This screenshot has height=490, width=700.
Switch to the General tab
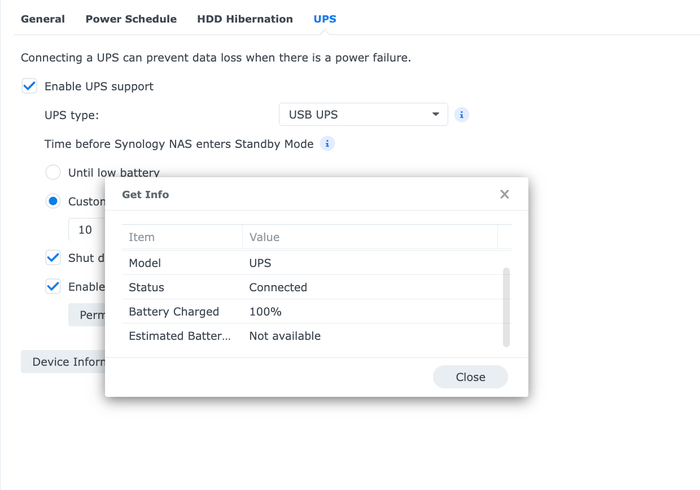click(x=43, y=19)
